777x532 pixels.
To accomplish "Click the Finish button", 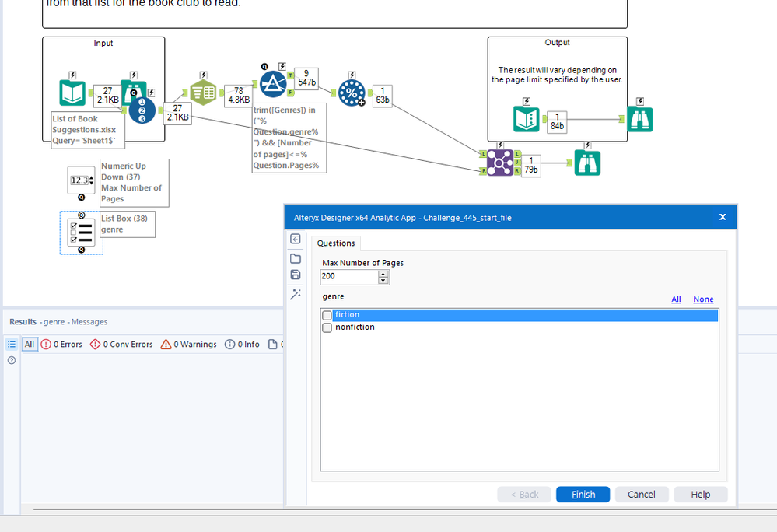I will coord(583,495).
